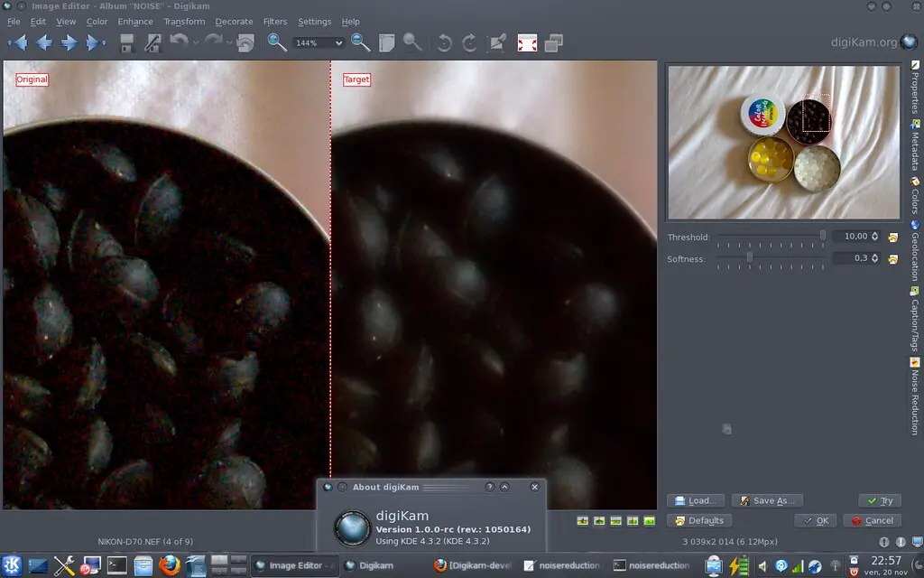The image size is (924, 578).
Task: Select the middle preview mode toggle
Action: pos(615,521)
